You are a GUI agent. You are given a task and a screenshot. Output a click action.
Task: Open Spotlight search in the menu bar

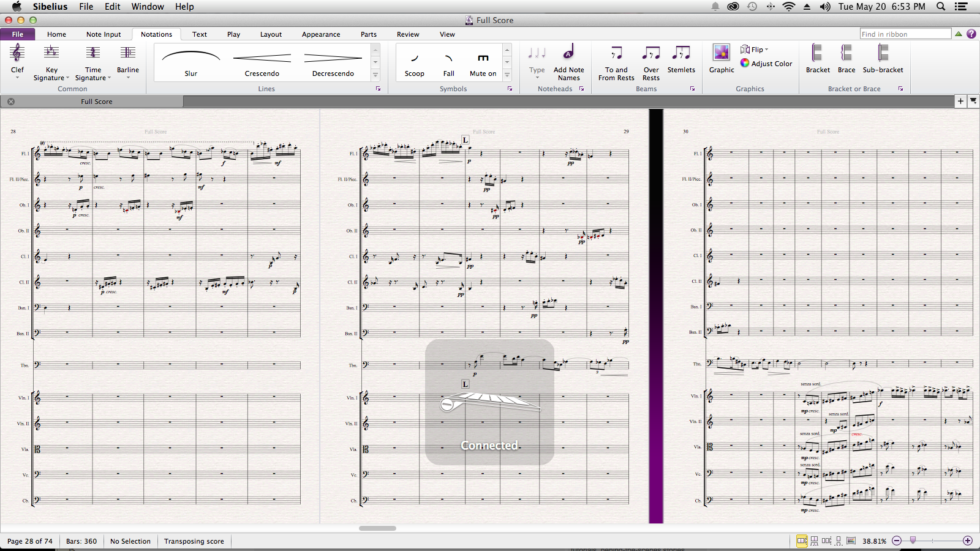(941, 7)
